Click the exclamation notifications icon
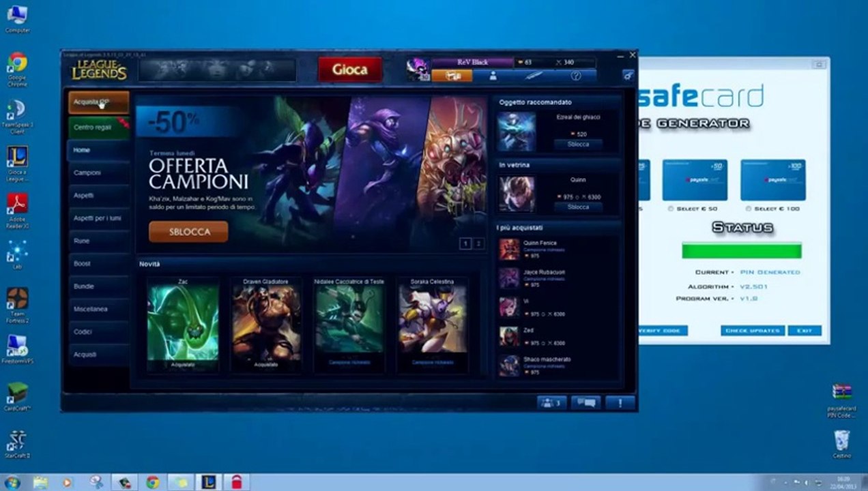 point(620,402)
